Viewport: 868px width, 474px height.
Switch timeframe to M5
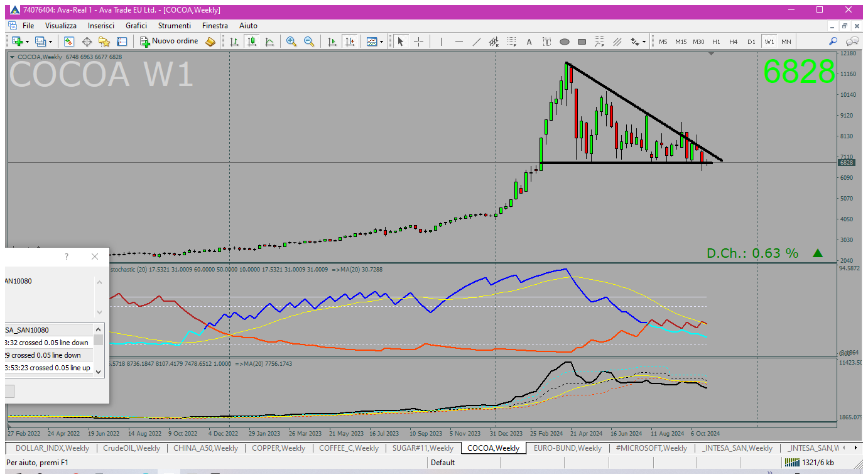point(663,41)
